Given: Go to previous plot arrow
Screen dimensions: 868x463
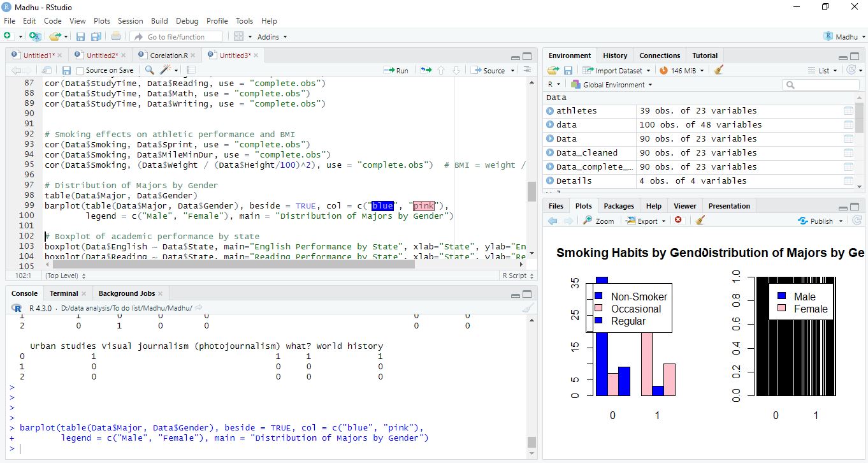Looking at the screenshot, I should tap(553, 221).
